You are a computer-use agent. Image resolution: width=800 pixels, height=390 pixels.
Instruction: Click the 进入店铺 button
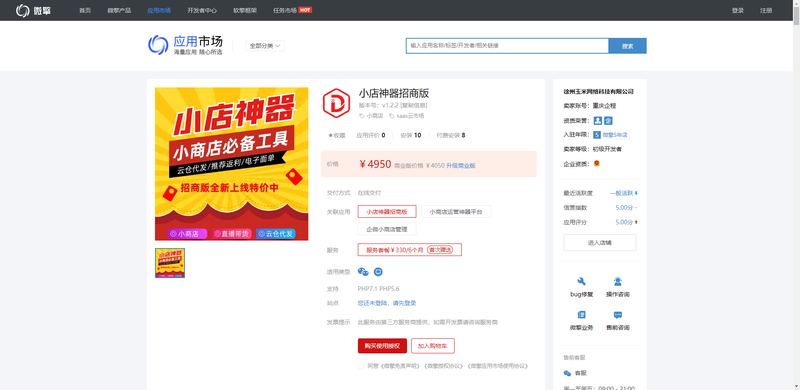pyautogui.click(x=599, y=242)
